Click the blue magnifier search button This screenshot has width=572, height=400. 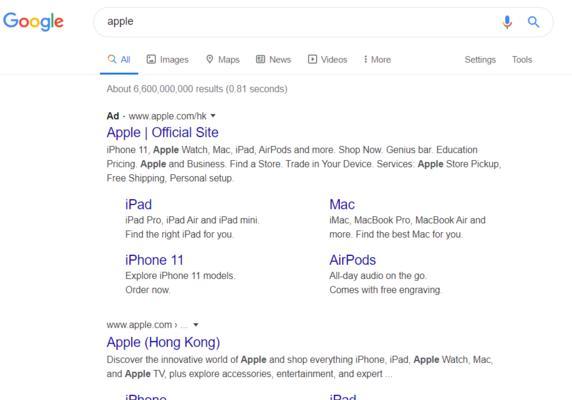coord(533,22)
